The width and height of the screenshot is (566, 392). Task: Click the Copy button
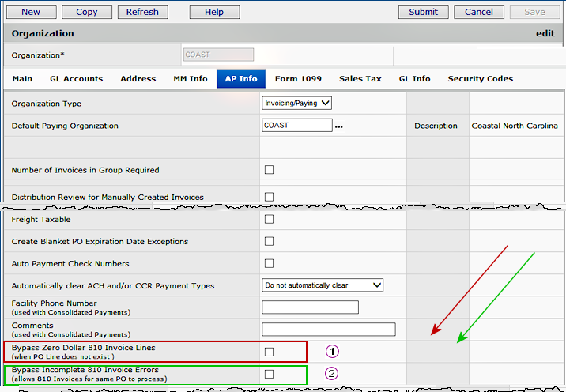pos(87,12)
